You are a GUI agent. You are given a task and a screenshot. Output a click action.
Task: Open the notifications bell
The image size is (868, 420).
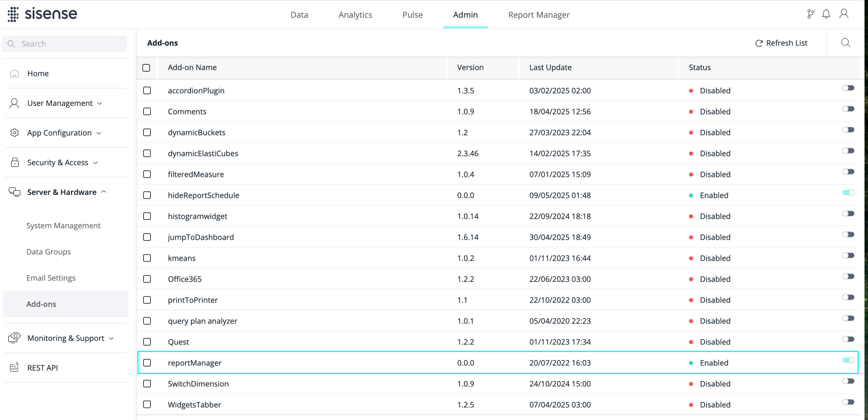tap(826, 14)
